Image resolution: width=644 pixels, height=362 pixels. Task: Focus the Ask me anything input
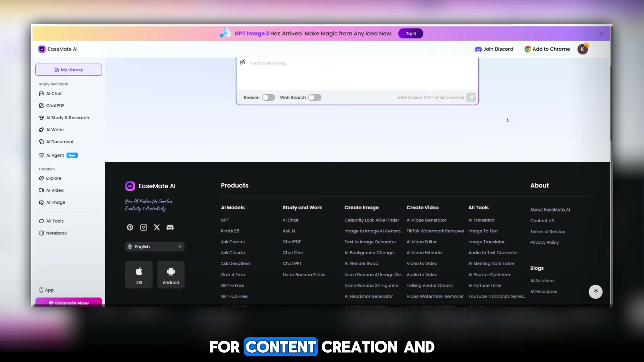358,74
